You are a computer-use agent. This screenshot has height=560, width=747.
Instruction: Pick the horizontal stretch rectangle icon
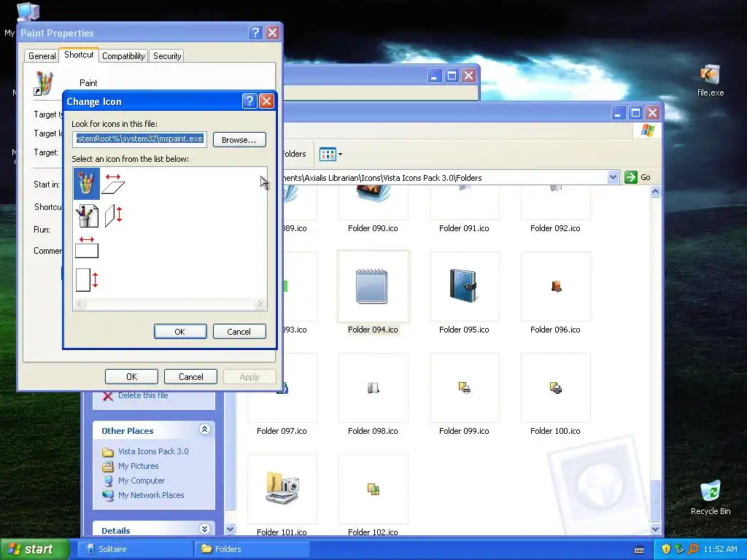tap(87, 248)
